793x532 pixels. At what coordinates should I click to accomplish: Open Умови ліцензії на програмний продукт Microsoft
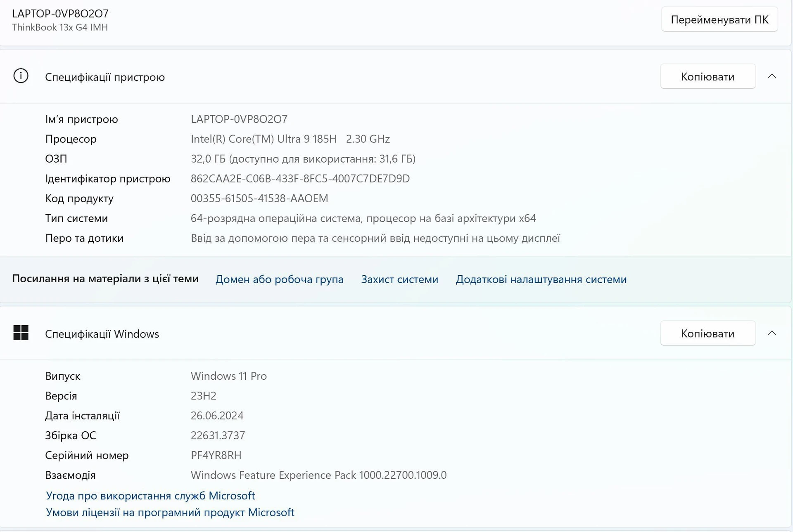(170, 512)
